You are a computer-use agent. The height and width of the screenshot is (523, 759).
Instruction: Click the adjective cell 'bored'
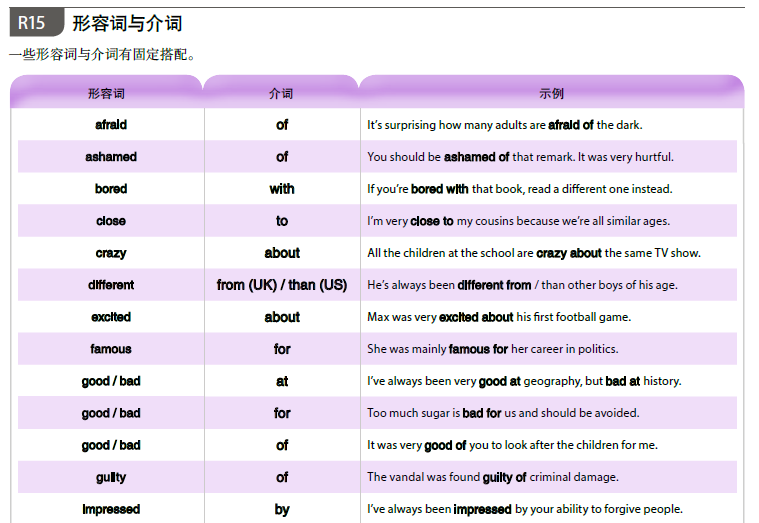[x=111, y=189]
